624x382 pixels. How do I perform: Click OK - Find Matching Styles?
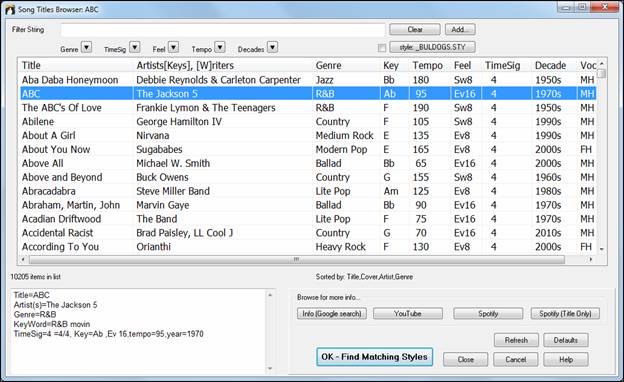(374, 357)
